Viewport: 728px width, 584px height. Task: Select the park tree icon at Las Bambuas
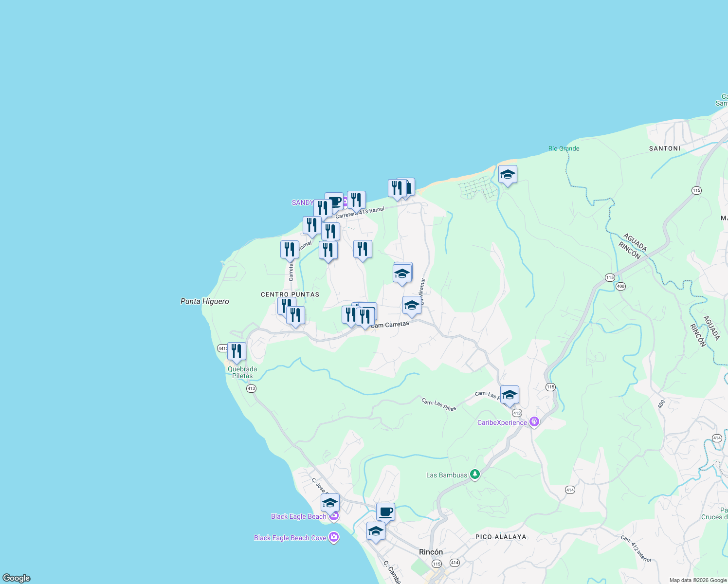tap(474, 474)
